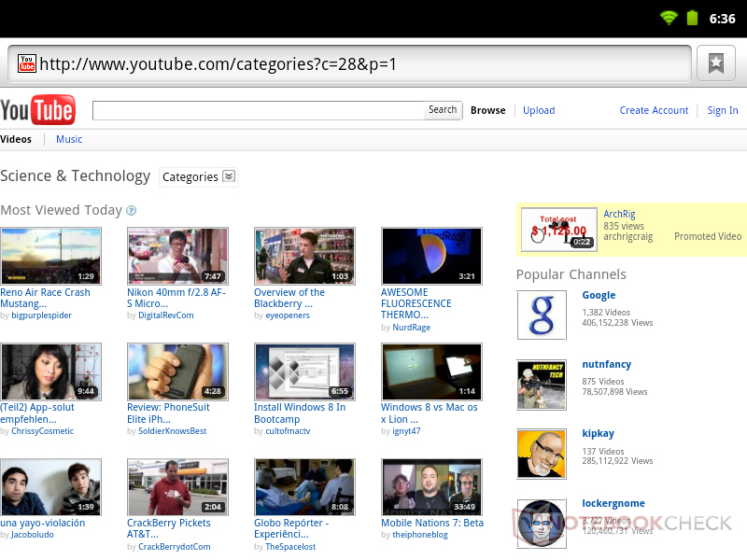
Task: Open uploader Jacoboludo channel
Action: (33, 534)
